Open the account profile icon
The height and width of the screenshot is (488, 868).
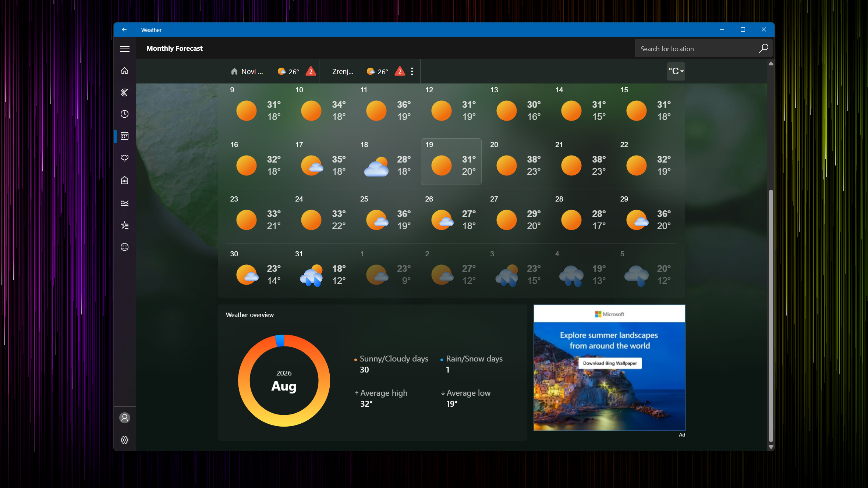(125, 418)
